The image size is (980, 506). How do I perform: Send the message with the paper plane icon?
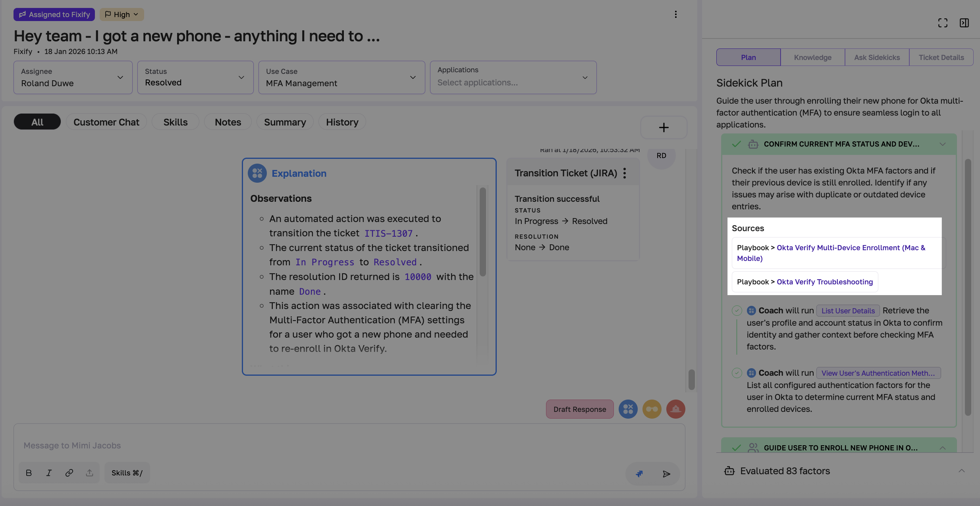pos(667,473)
